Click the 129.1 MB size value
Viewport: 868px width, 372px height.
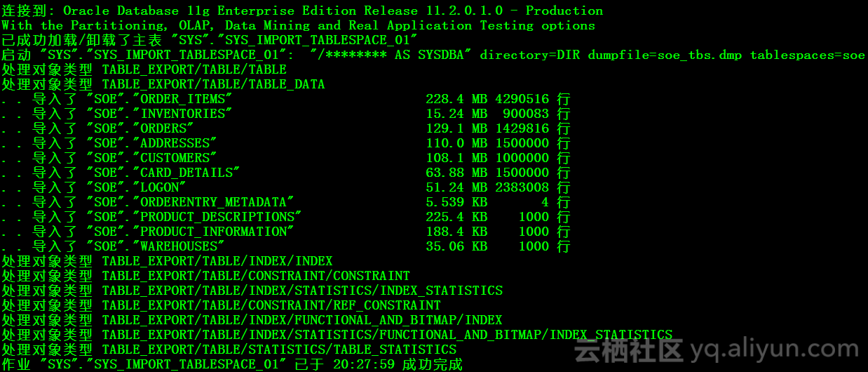(456, 128)
